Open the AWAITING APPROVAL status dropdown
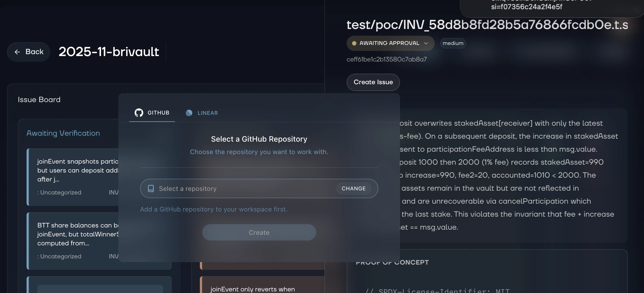This screenshot has height=293, width=644. [391, 43]
